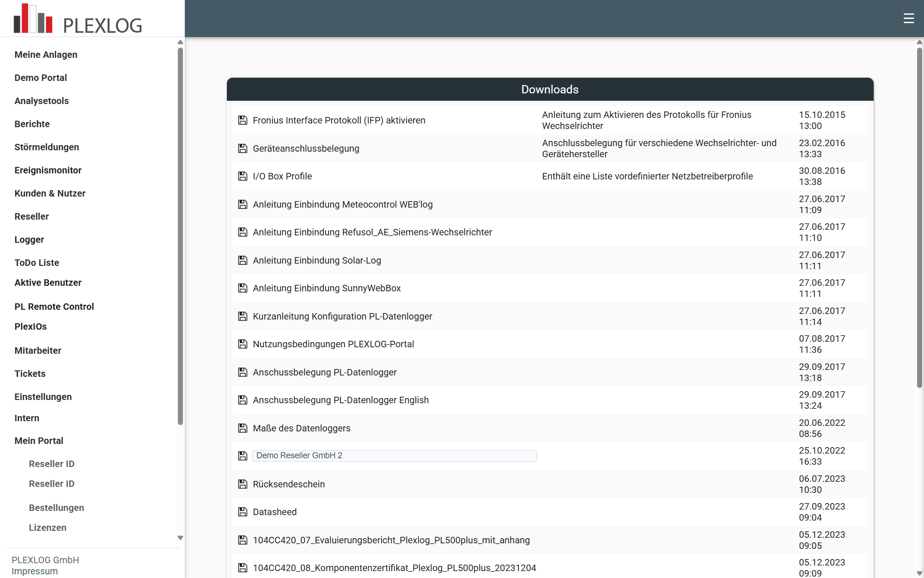Click the file icon beside the Demo Reseller GmbH 2 field
The image size is (924, 578).
(243, 456)
